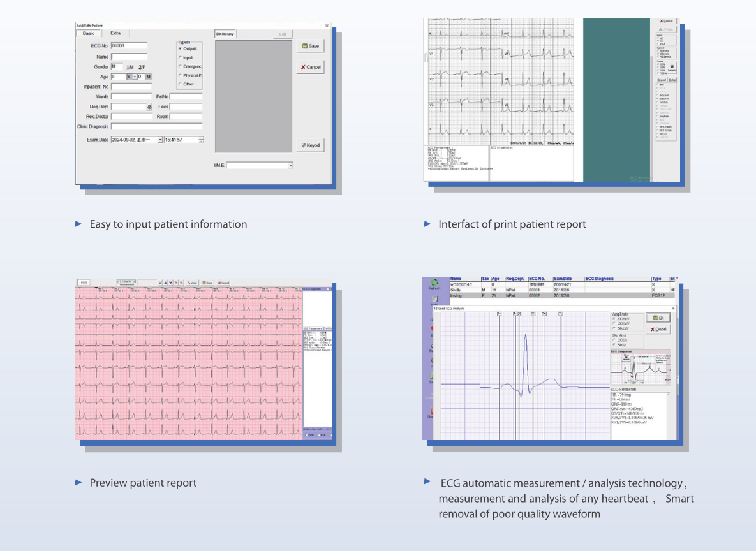Click the Name input field
The height and width of the screenshot is (551, 756).
click(129, 56)
